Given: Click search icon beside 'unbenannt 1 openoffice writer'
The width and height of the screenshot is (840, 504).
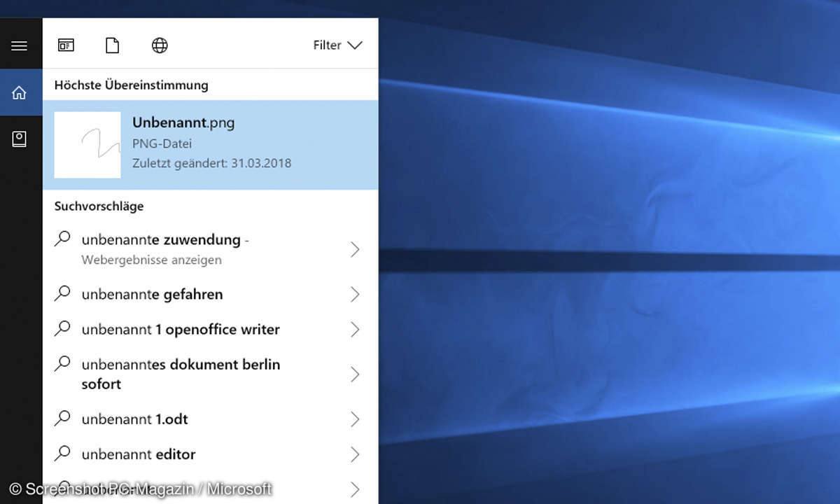Looking at the screenshot, I should pyautogui.click(x=62, y=328).
